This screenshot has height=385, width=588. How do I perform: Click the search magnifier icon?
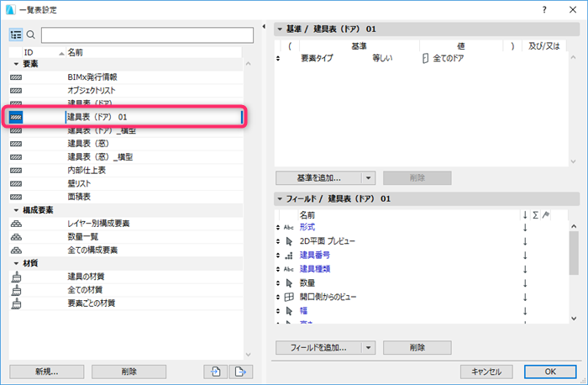(x=31, y=35)
